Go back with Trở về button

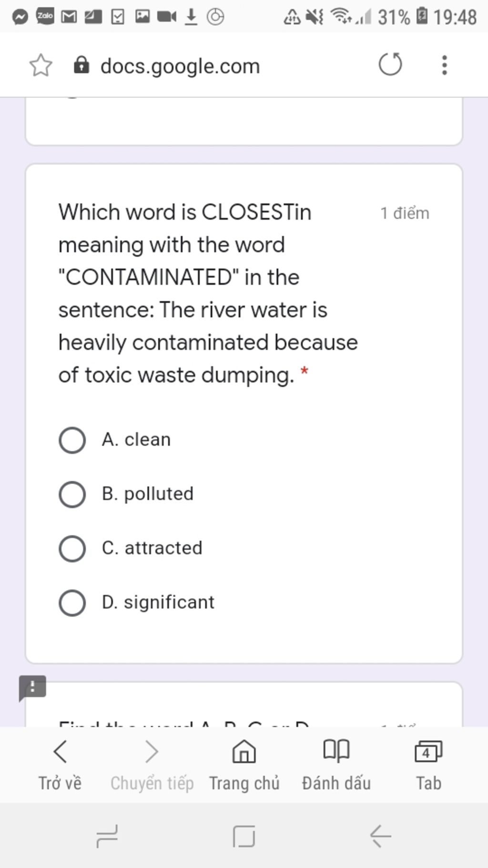(x=60, y=765)
